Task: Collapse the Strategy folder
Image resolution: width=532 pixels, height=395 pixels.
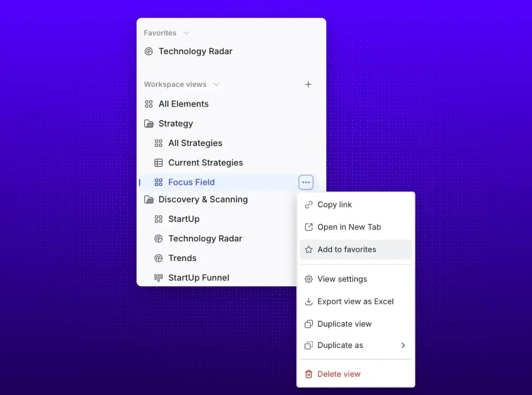Action: tap(149, 124)
